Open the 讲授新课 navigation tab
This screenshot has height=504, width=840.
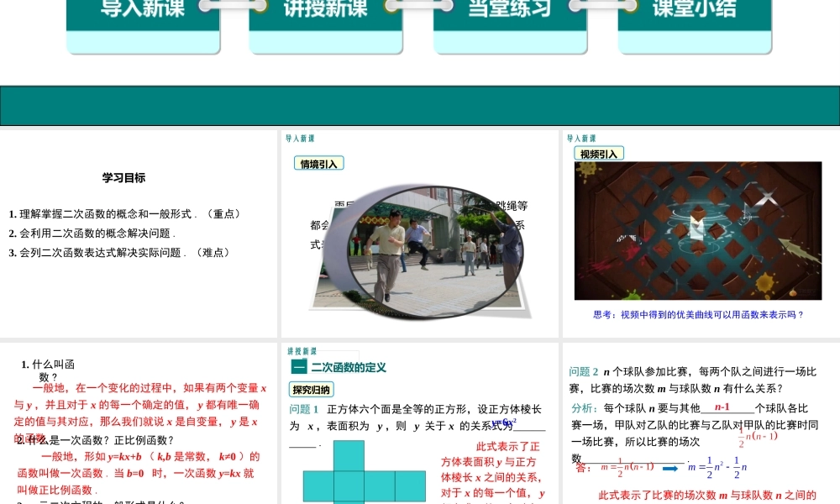pyautogui.click(x=326, y=26)
